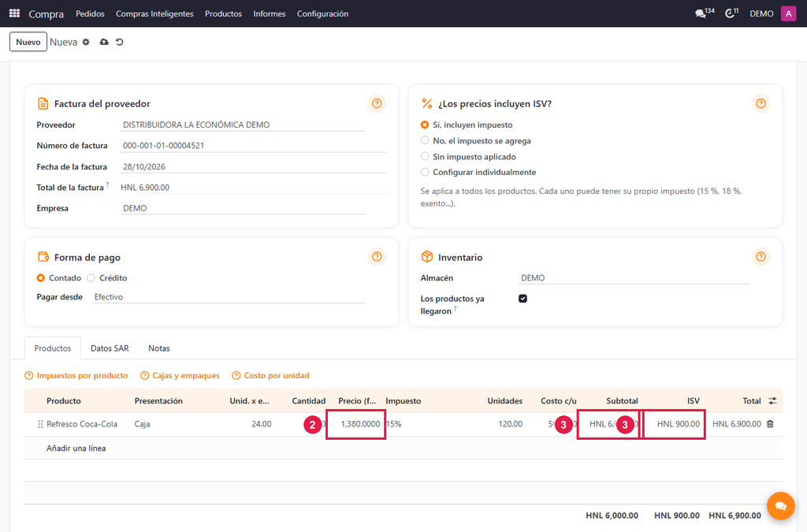Screen dimensions: 807x532
Task: Open the DEMO company switcher
Action: (761, 14)
